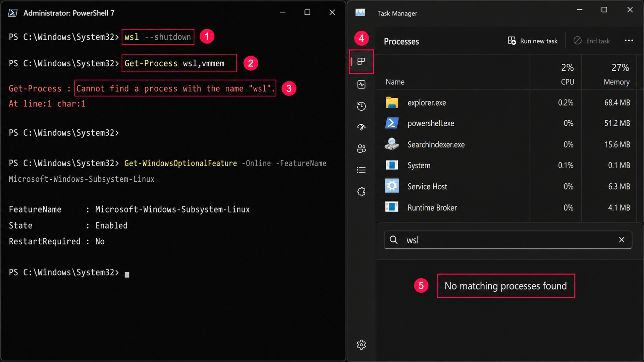The width and height of the screenshot is (644, 362).
Task: Click the PowerShell icon in the title bar
Action: (13, 13)
